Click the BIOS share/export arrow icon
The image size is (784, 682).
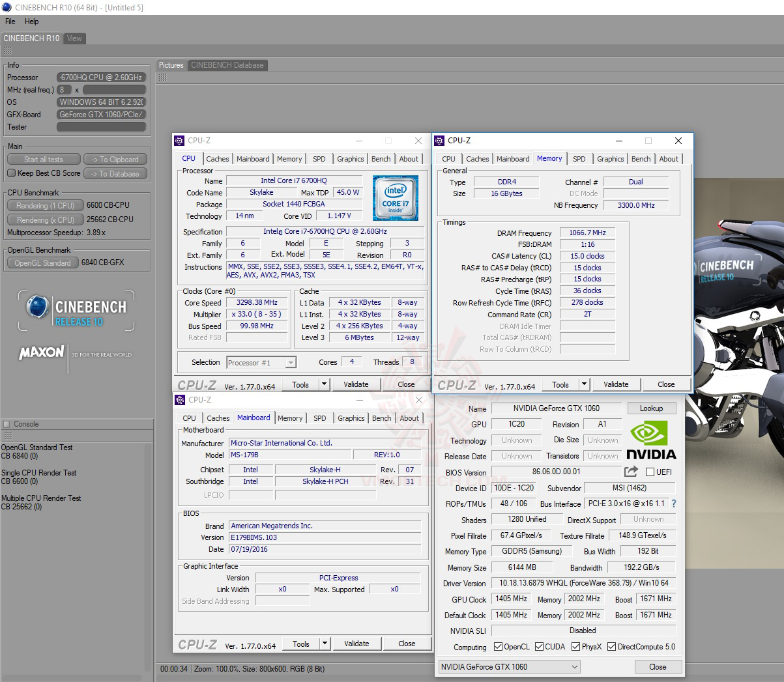click(x=631, y=472)
